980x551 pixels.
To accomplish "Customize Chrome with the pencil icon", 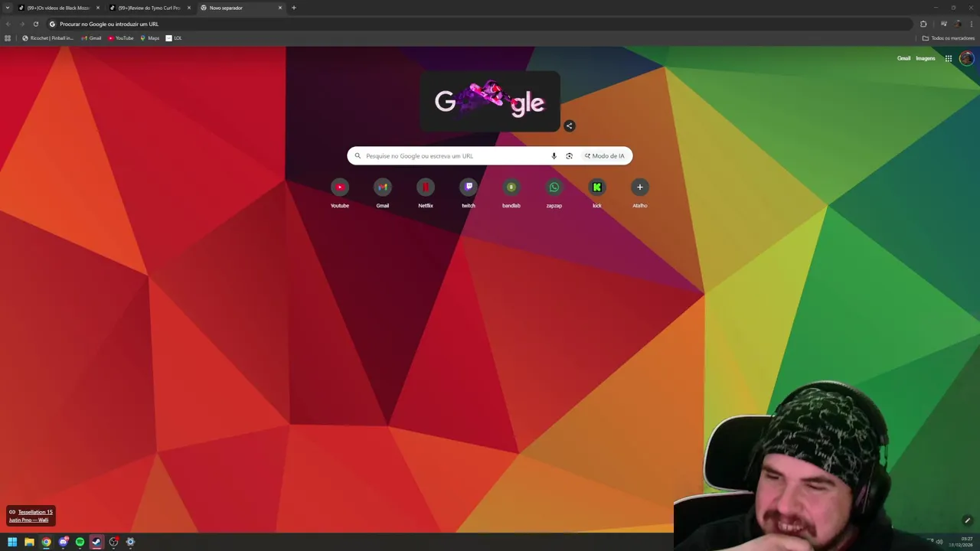I will tap(967, 520).
